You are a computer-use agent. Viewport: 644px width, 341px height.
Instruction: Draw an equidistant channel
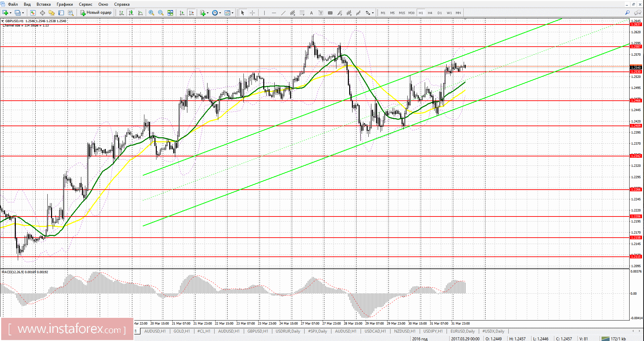pos(292,13)
